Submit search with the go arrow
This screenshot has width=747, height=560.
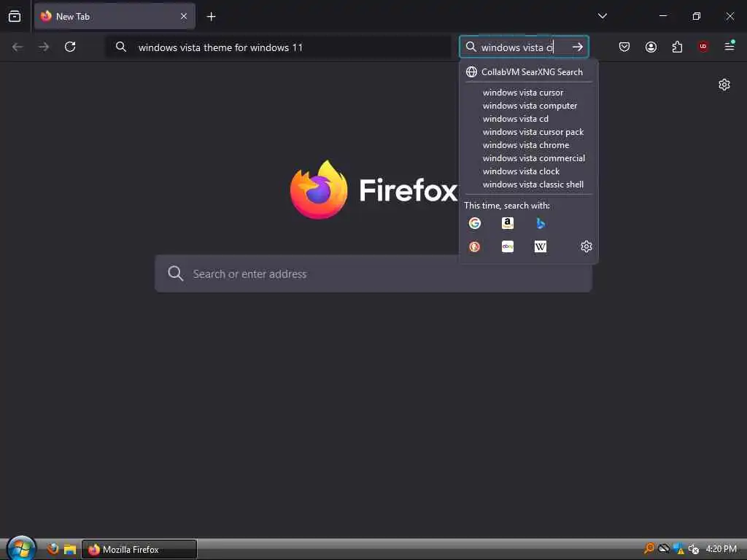click(x=578, y=47)
